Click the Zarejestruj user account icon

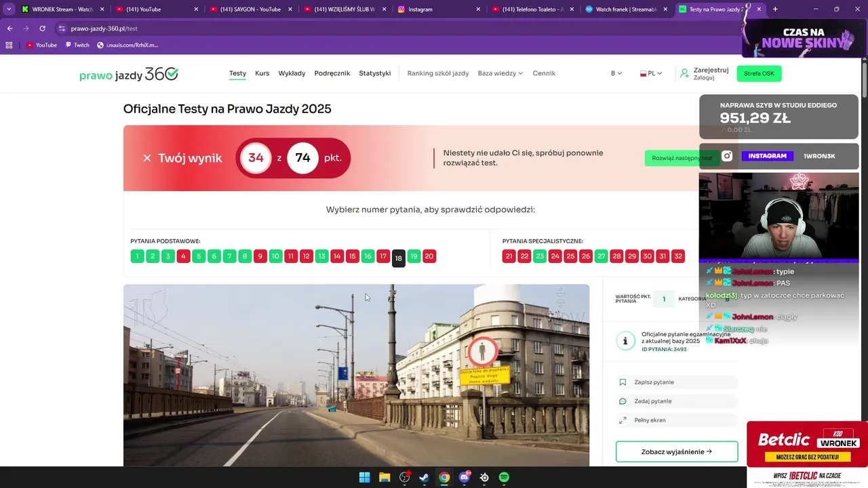(685, 73)
